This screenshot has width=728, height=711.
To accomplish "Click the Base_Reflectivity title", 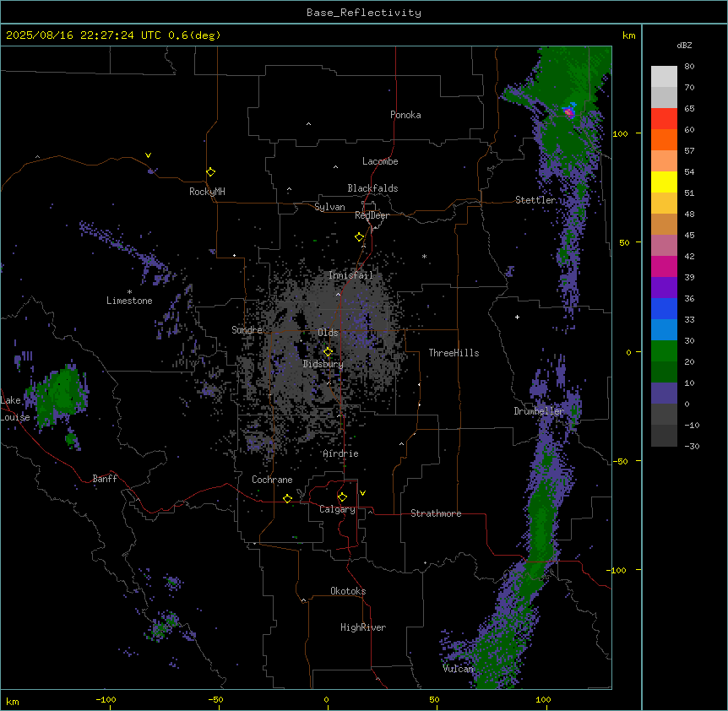I will (x=364, y=13).
